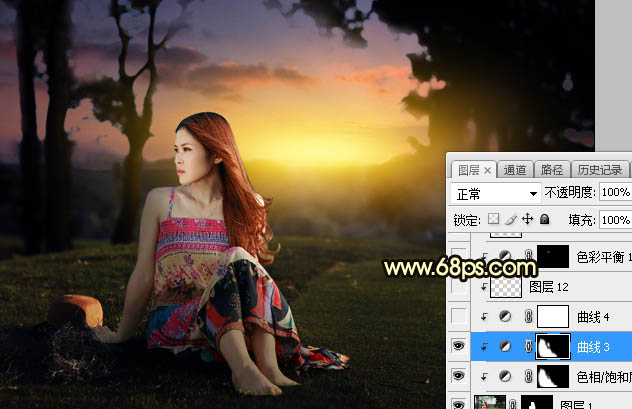
Task: Select the 色彩平衡 1 black mask thumbnail
Action: pyautogui.click(x=553, y=256)
